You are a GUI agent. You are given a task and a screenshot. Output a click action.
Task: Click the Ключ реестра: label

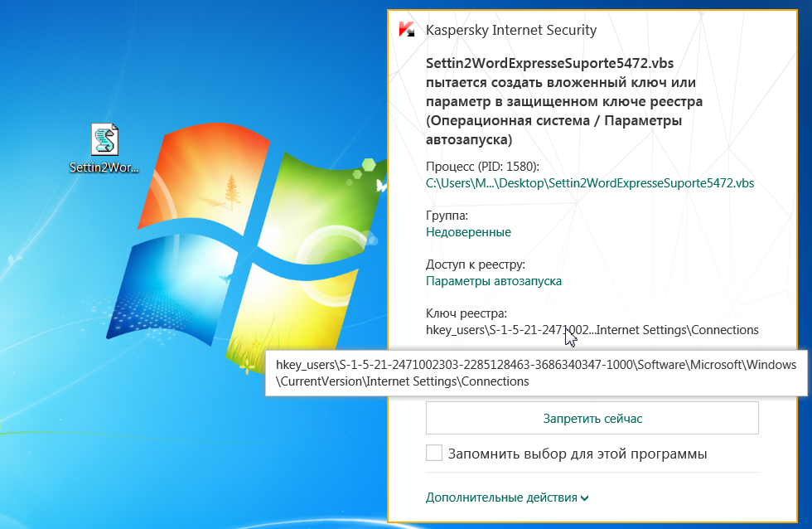tap(466, 313)
